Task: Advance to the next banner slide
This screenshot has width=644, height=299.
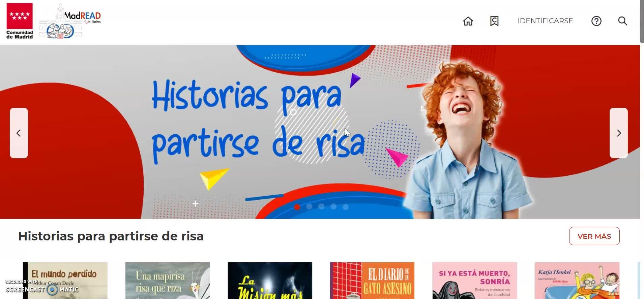Action: coord(619,133)
